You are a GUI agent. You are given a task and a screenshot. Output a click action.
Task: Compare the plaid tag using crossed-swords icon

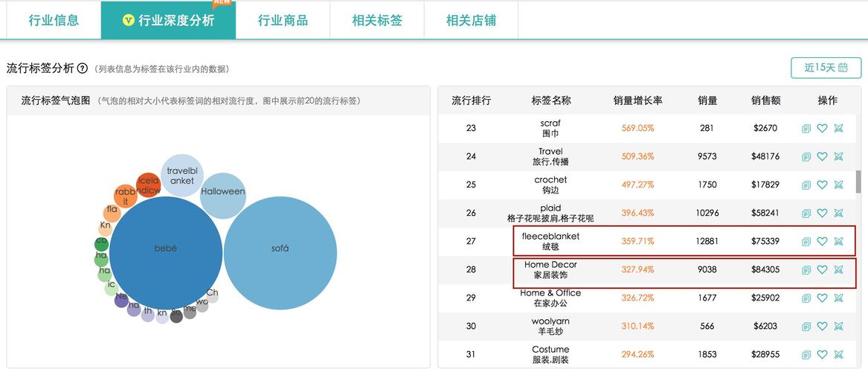pos(838,213)
